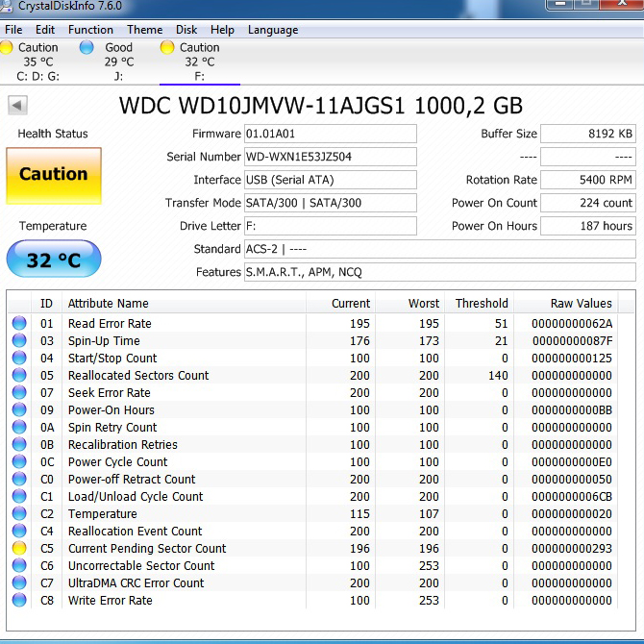
Task: Select the J: disk with Good status
Action: (118, 62)
